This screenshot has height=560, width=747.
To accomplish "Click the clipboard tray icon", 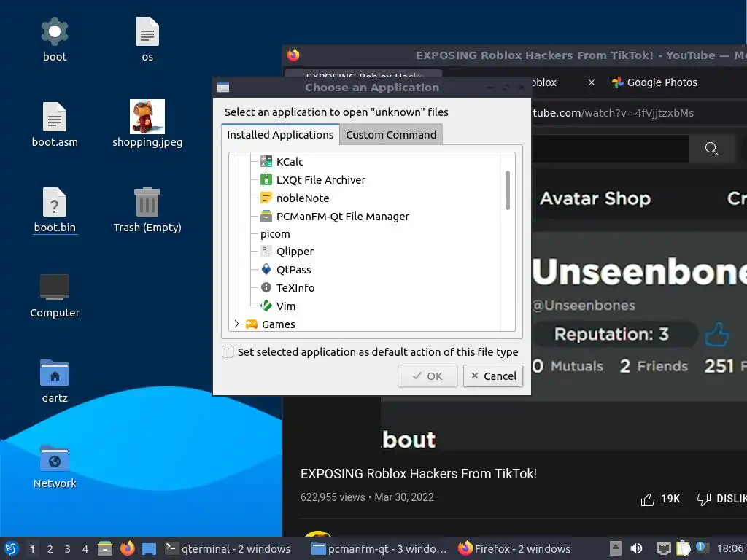I will coord(683,548).
